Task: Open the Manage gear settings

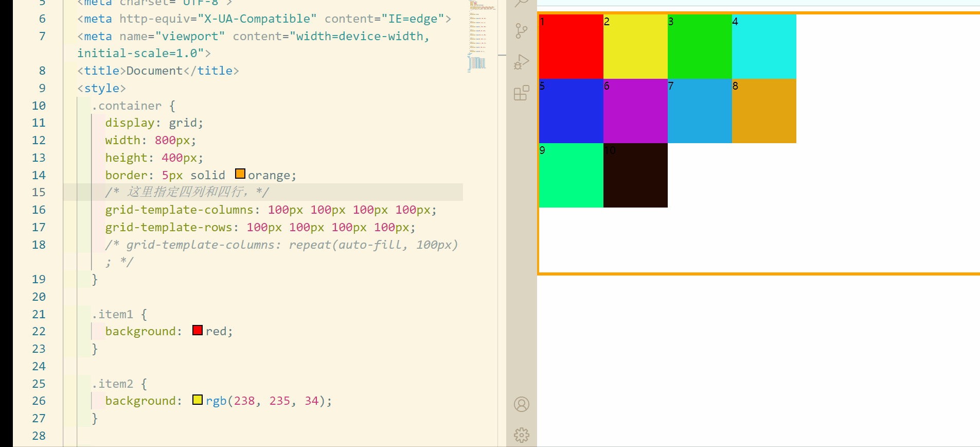Action: coord(521,435)
